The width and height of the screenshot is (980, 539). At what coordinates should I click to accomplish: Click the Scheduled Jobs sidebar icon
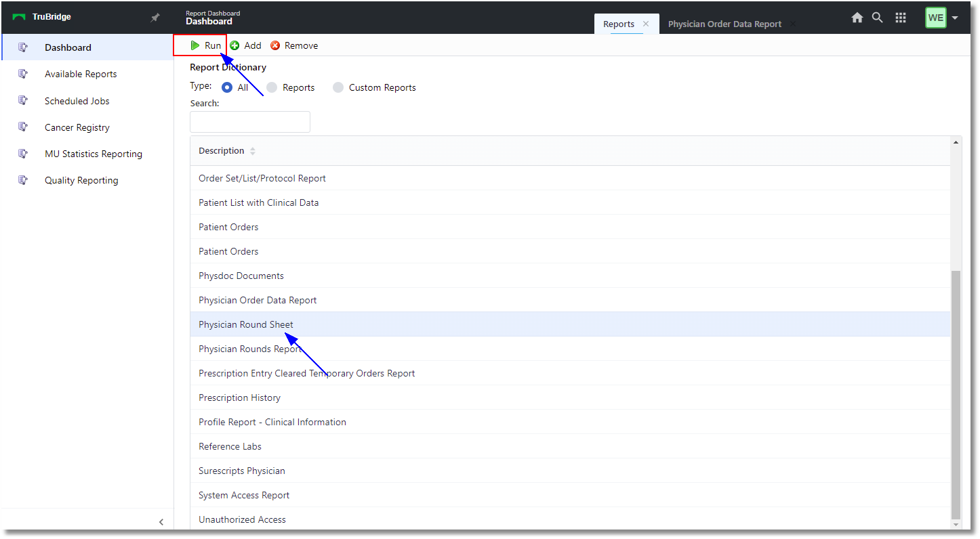coord(23,100)
